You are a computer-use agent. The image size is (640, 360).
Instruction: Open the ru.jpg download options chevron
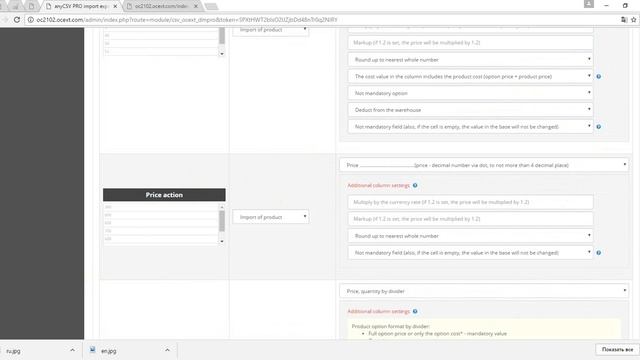pos(72,350)
